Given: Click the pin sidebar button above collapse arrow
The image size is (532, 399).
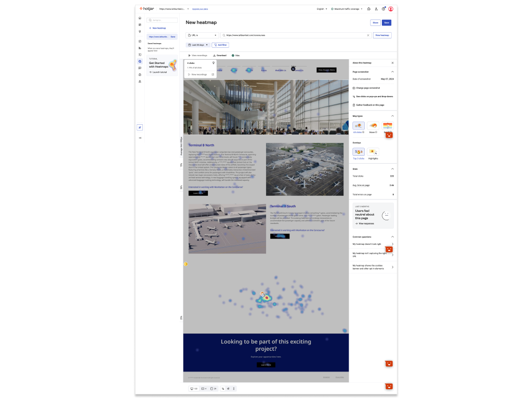Looking at the screenshot, I should coord(140,127).
